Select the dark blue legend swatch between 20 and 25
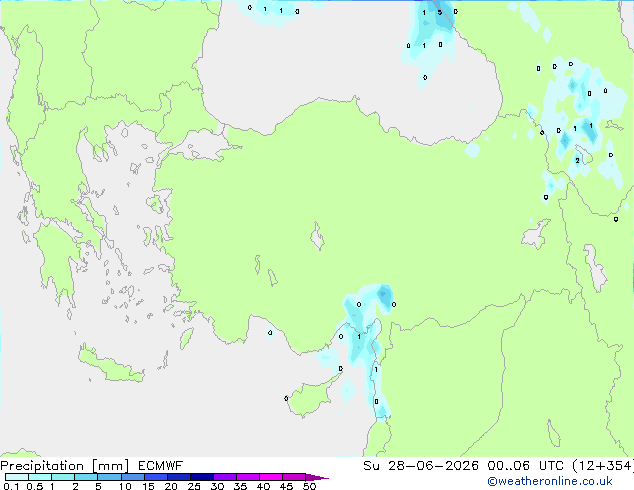634x490 pixels. pos(178,477)
